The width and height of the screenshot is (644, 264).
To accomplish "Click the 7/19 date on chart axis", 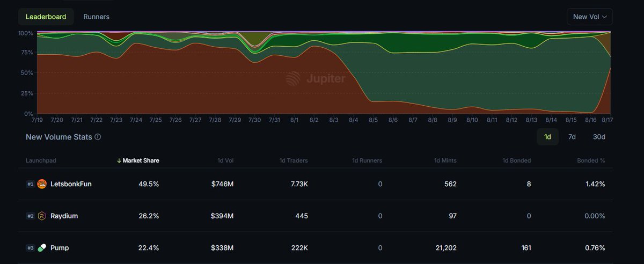I will 37,120.
